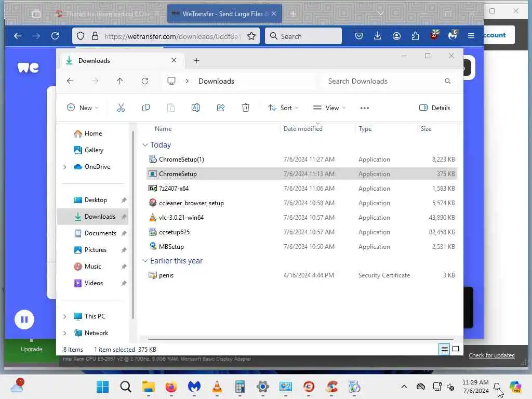Sort by Date modified column header

(x=303, y=129)
